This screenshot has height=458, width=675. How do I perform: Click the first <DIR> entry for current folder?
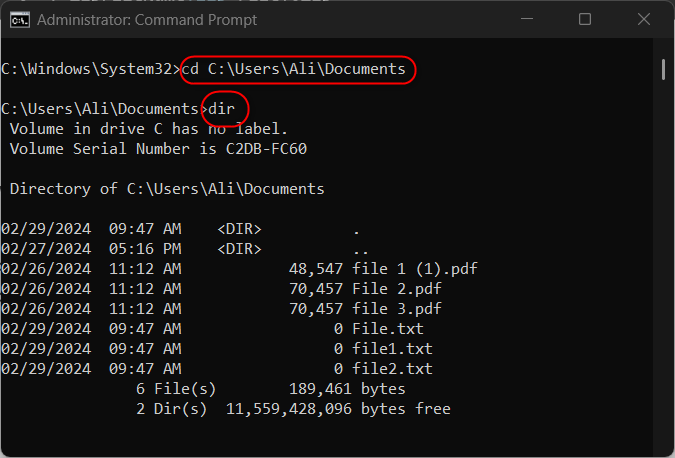(x=239, y=229)
